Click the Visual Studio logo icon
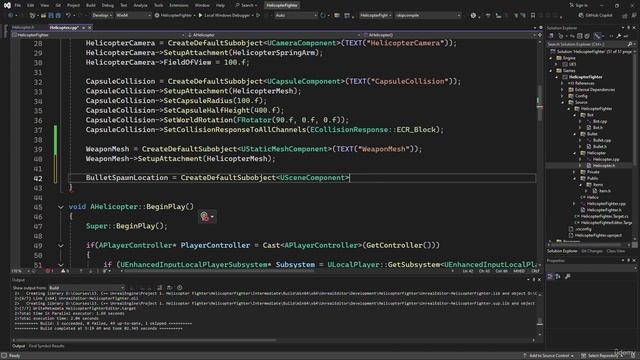The image size is (640, 360). (7, 5)
